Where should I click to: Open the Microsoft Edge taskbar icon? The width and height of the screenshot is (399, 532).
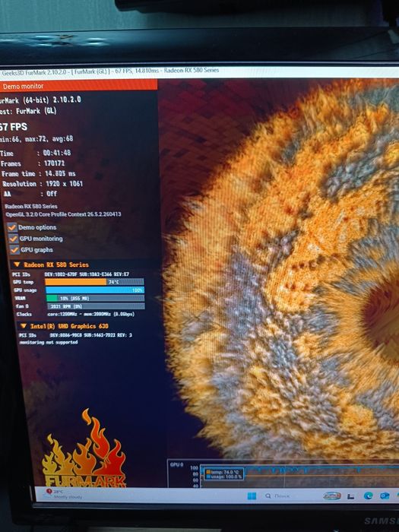point(368,496)
